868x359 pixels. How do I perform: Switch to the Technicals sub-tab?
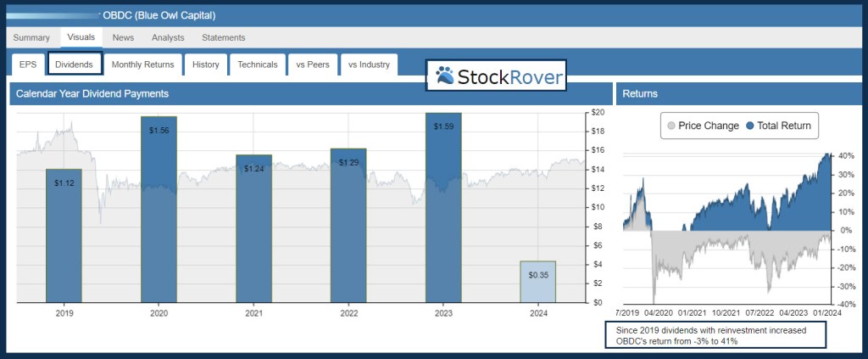258,65
